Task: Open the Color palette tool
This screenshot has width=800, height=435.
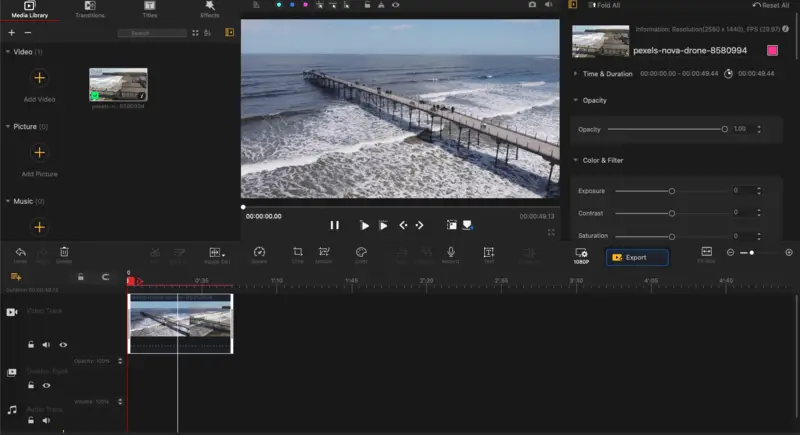Action: 361,254
